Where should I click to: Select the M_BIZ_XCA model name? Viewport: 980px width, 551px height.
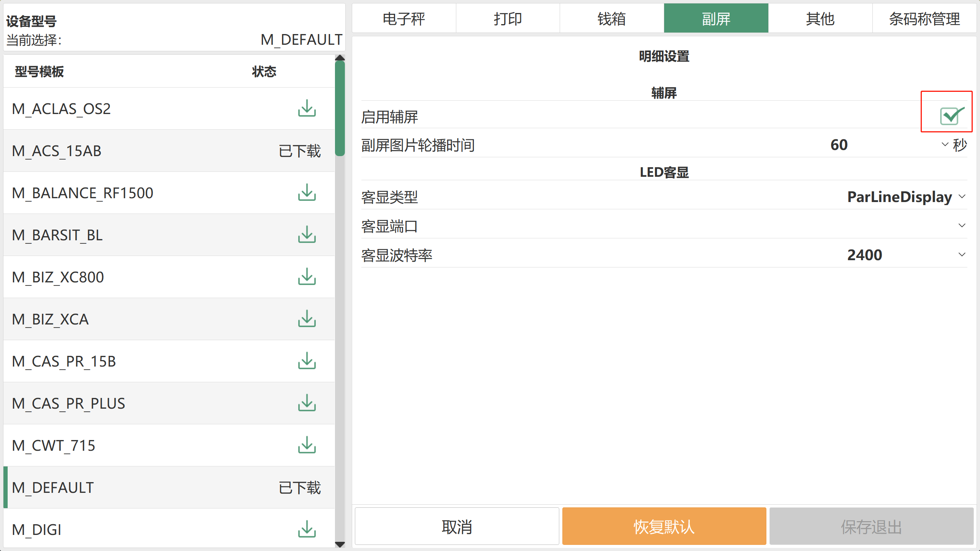[x=50, y=320]
